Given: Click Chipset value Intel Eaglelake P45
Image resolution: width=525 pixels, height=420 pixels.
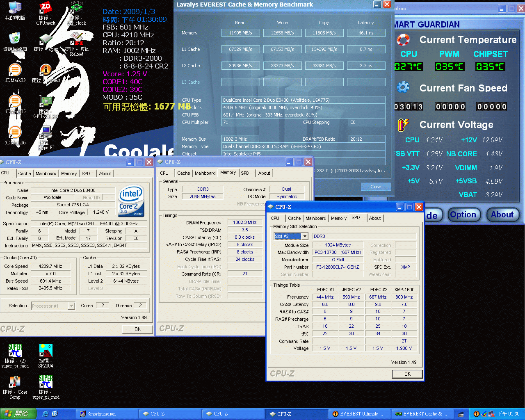Looking at the screenshot, I should click(x=304, y=154).
